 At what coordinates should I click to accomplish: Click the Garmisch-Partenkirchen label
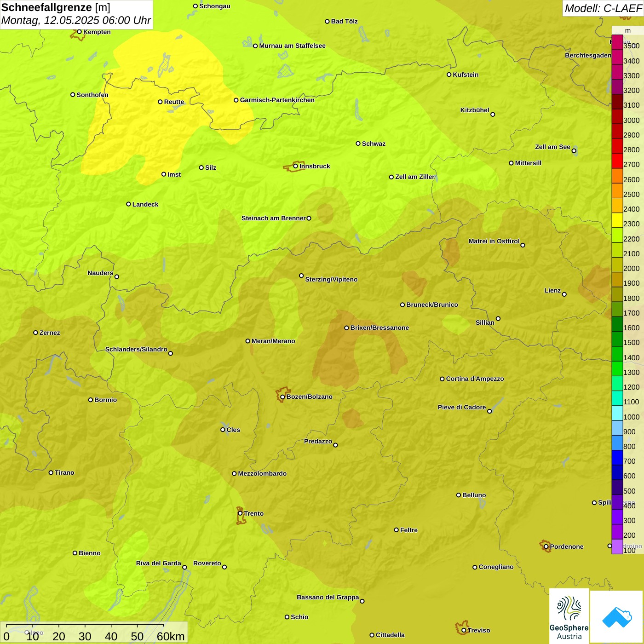point(277,100)
